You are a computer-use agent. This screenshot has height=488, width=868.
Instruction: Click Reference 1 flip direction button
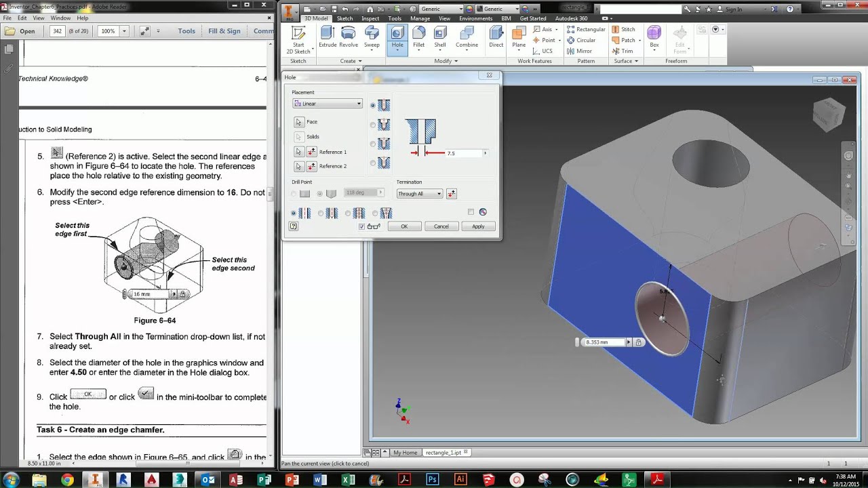(311, 152)
